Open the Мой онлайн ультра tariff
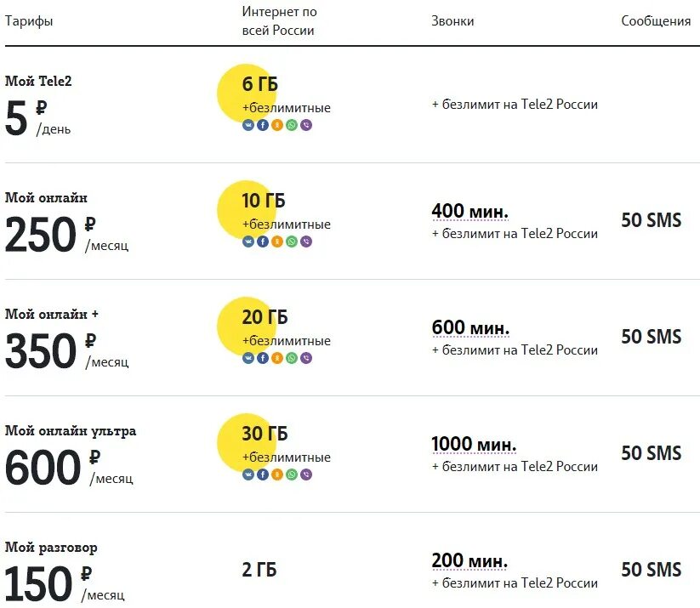700x608 pixels. tap(70, 431)
